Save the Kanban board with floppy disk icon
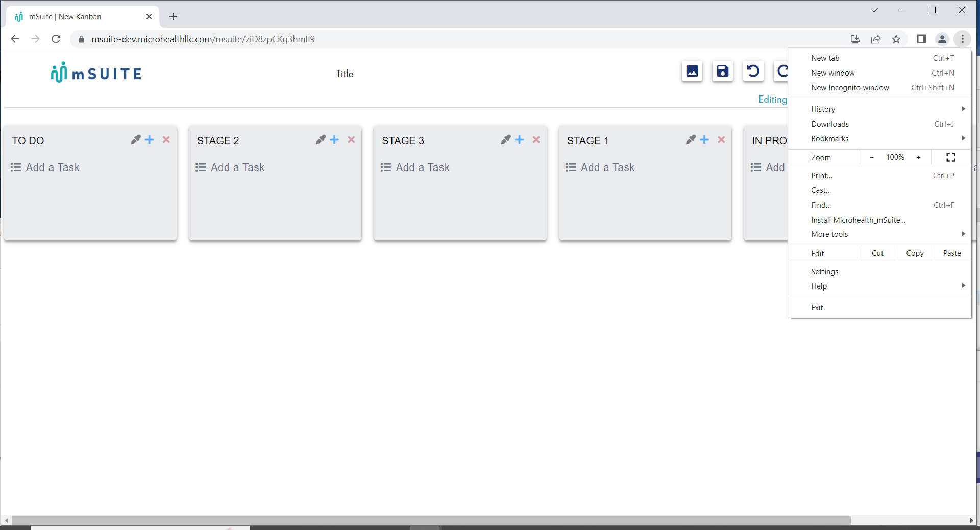980x530 pixels. tap(722, 71)
